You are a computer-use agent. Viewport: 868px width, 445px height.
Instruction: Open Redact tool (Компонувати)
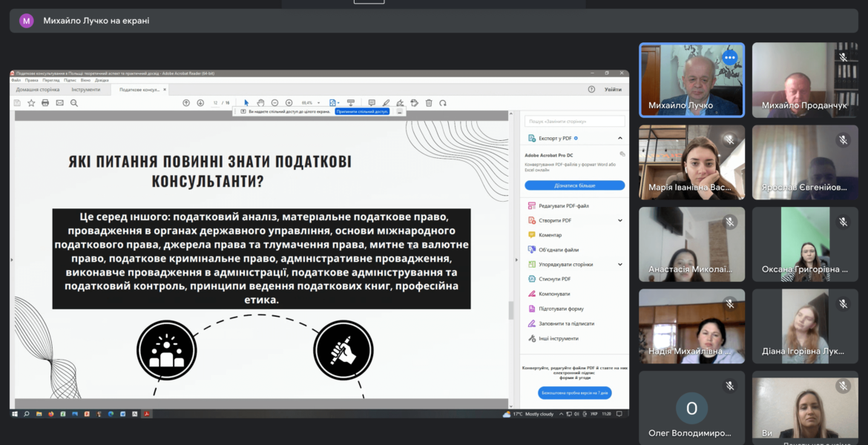click(x=548, y=294)
